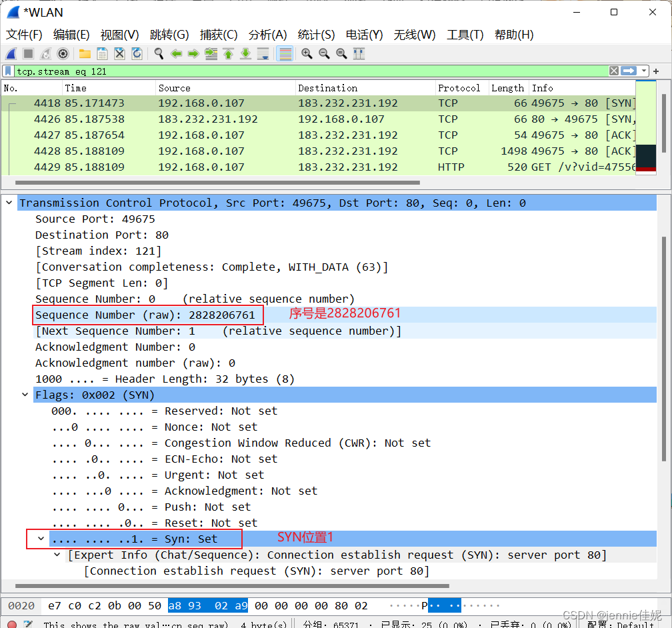Collapse the Syn: Set item
The image size is (672, 628).
click(x=41, y=539)
